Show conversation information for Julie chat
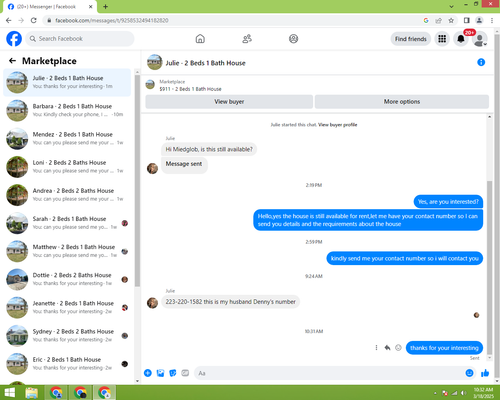 pyautogui.click(x=481, y=62)
